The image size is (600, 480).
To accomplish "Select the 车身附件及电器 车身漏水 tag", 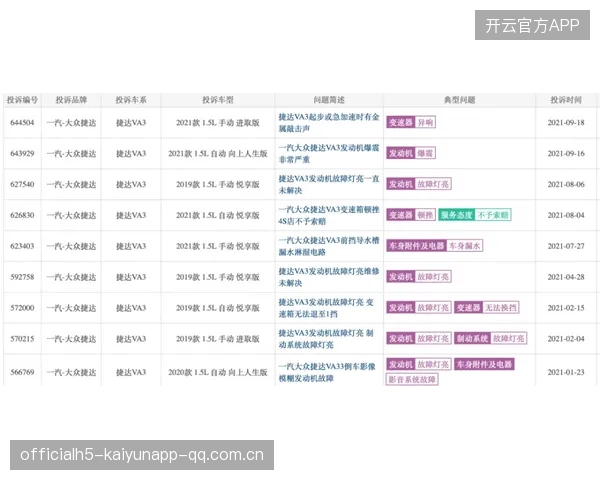I will pos(435,246).
